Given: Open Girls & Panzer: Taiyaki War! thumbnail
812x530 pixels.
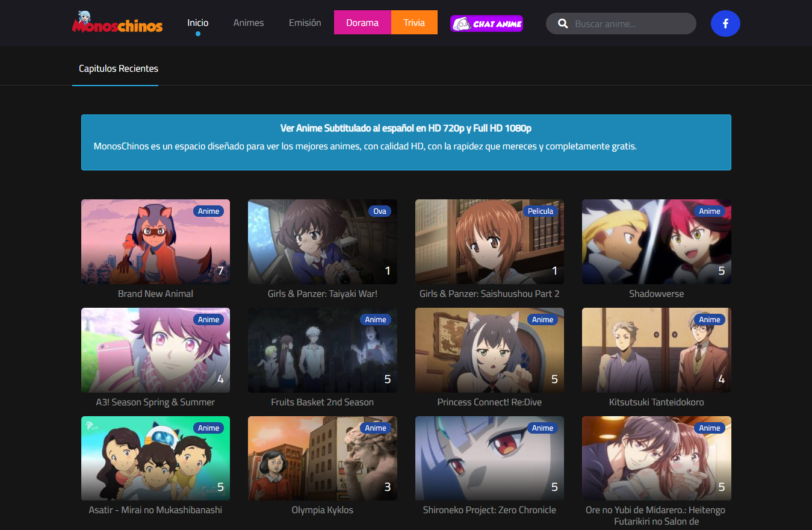Looking at the screenshot, I should point(323,242).
